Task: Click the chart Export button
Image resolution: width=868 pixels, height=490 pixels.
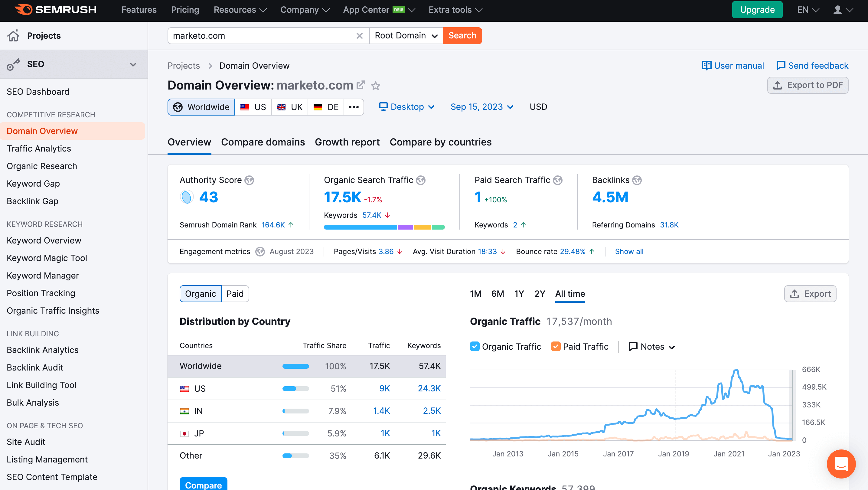Action: point(810,293)
